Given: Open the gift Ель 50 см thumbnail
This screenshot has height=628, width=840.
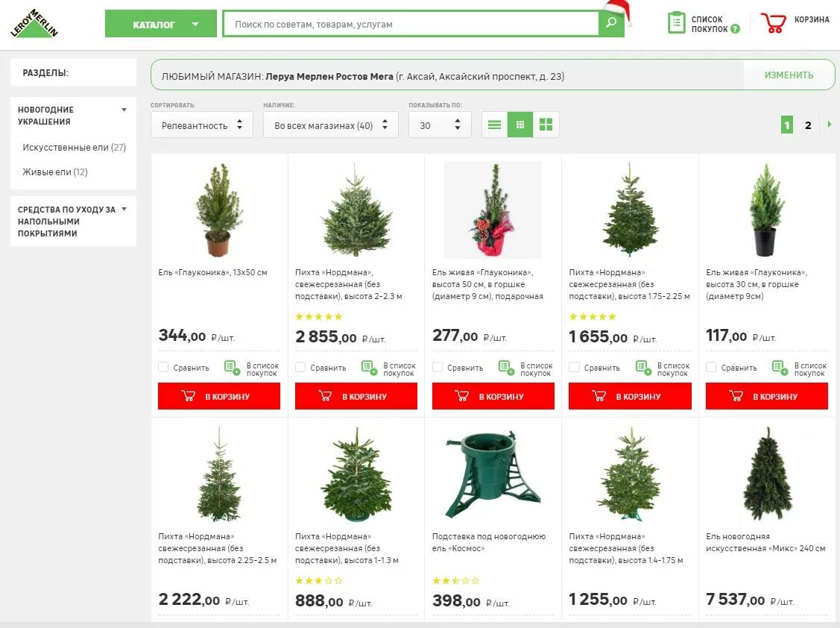Looking at the screenshot, I should [493, 210].
